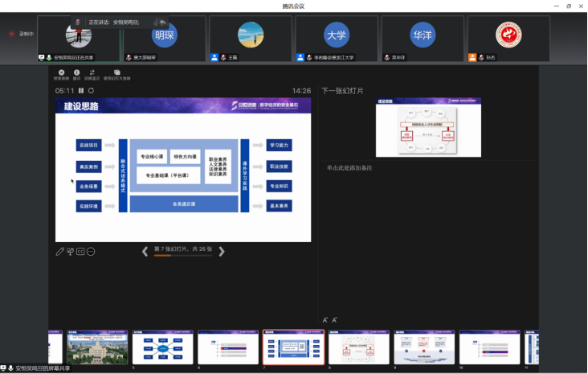588x374 pixels.
Task: Toggle subtitles with the CC button
Action: point(80,252)
